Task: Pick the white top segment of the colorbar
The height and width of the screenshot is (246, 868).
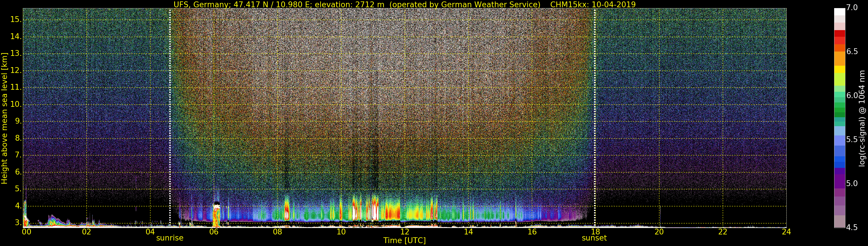Action: pos(839,12)
